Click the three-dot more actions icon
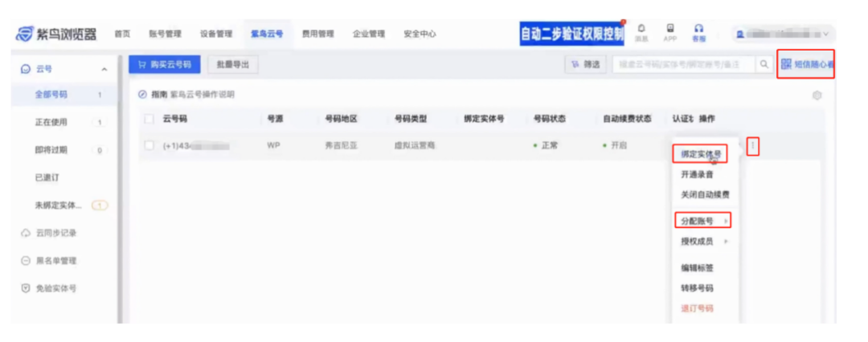The width and height of the screenshot is (868, 342). coord(753,146)
